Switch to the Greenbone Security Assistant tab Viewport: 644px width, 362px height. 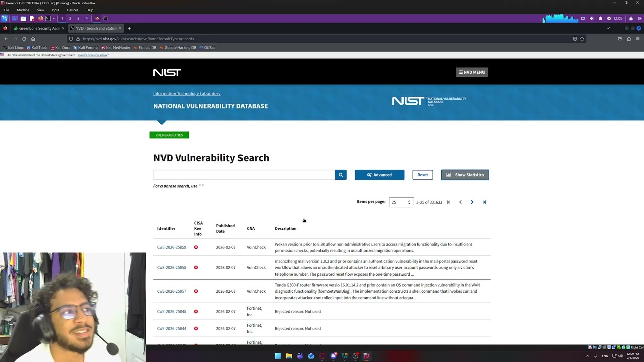click(39, 28)
